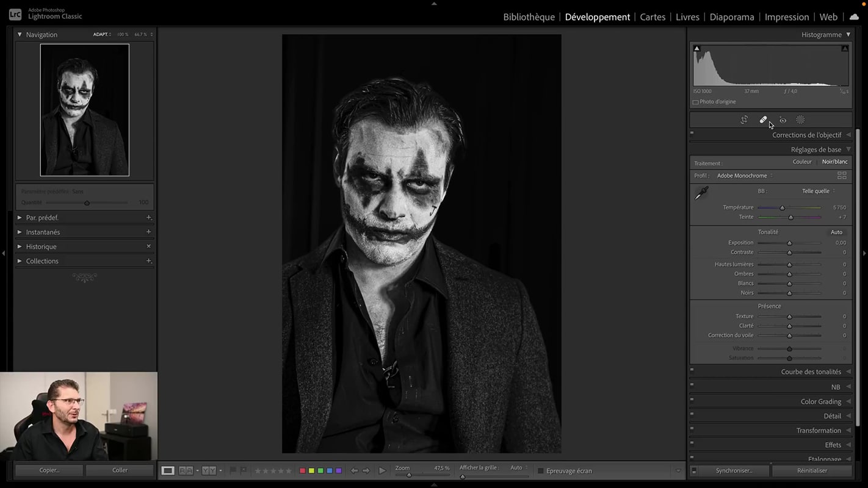
Task: Expand the Collections panel
Action: [x=20, y=261]
